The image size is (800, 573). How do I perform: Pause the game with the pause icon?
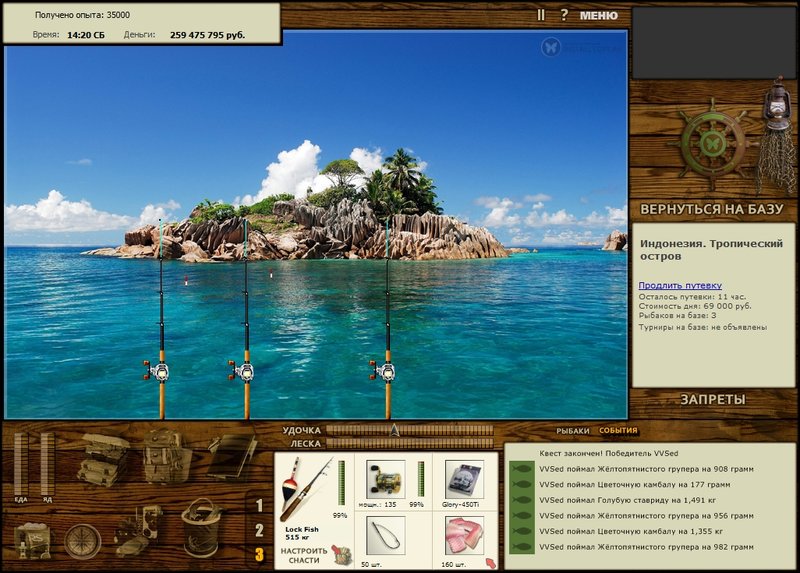[541, 15]
